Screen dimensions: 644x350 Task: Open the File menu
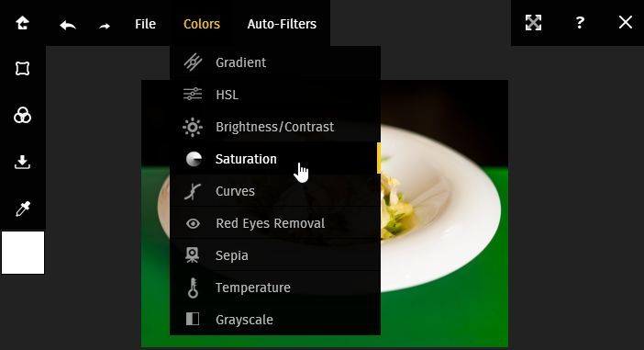click(x=145, y=24)
